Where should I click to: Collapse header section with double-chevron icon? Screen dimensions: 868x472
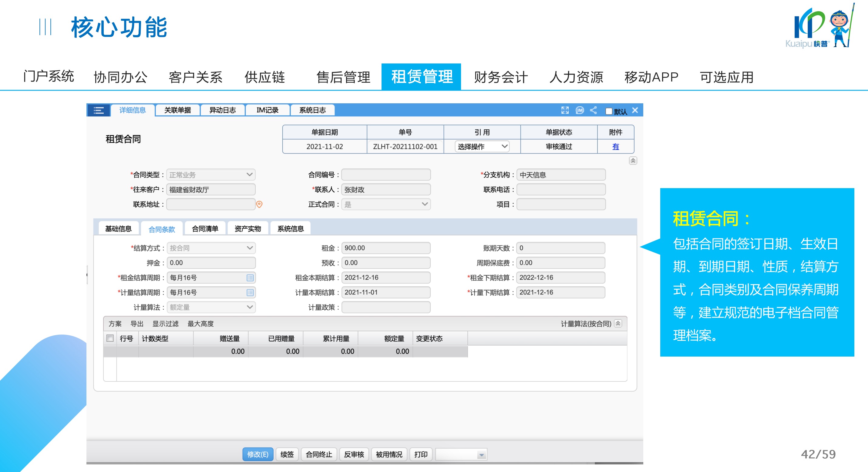coord(633,161)
